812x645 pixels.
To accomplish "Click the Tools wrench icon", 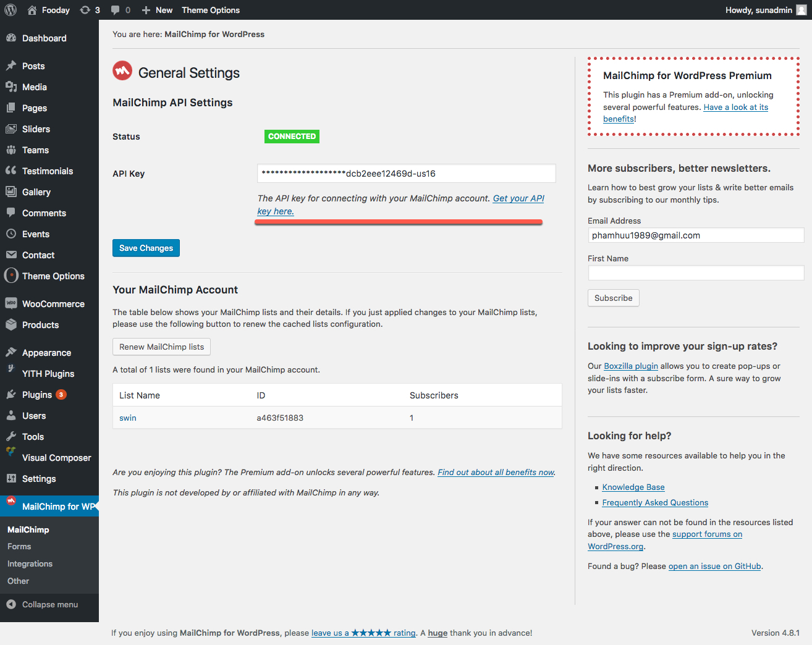I will (11, 436).
